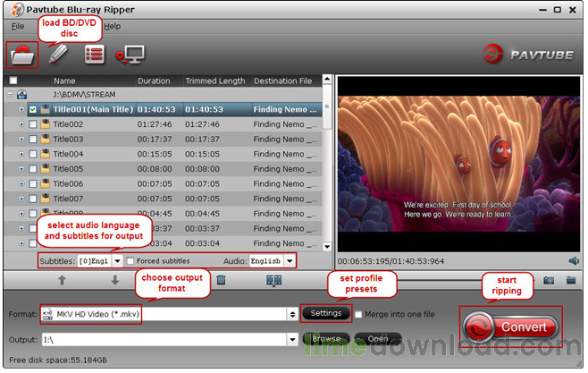
Task: Load a BD/DVD disc with folder icon
Action: tap(22, 55)
